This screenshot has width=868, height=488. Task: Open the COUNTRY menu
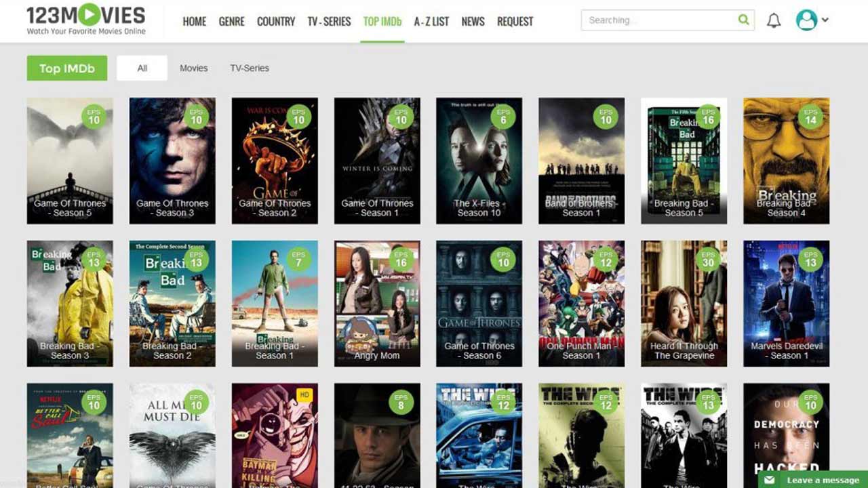[x=276, y=21]
